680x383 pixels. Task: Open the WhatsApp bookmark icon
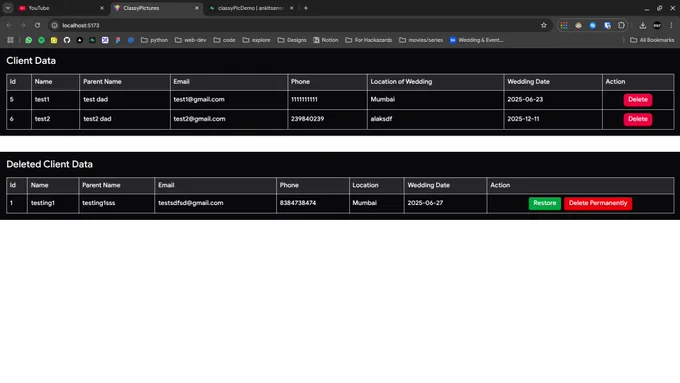click(29, 40)
